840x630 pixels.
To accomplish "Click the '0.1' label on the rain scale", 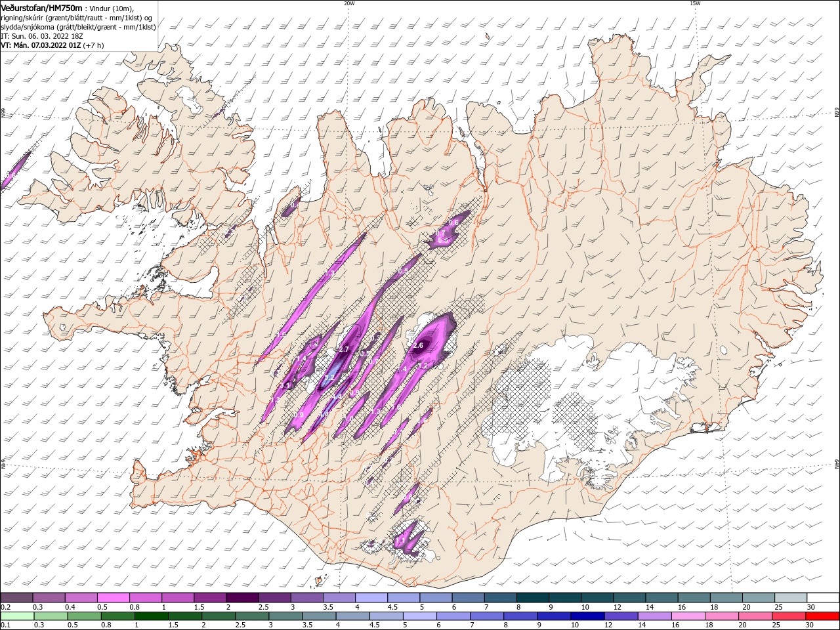I will tap(5, 625).
